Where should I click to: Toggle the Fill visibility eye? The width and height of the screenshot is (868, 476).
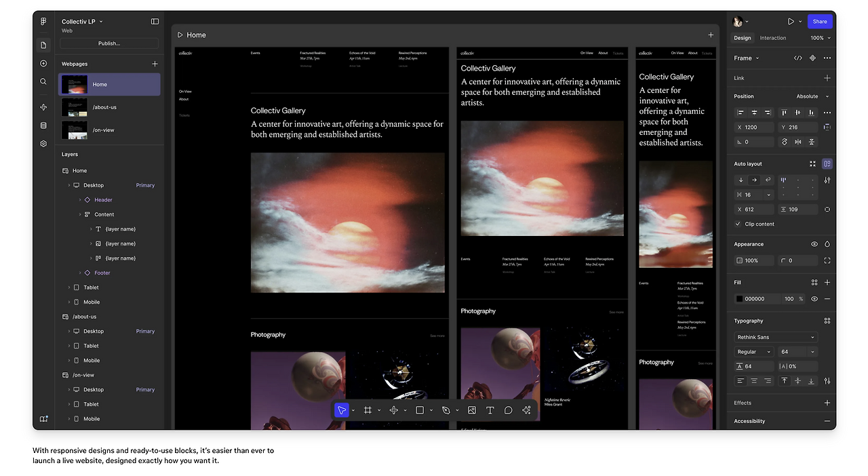coord(814,299)
